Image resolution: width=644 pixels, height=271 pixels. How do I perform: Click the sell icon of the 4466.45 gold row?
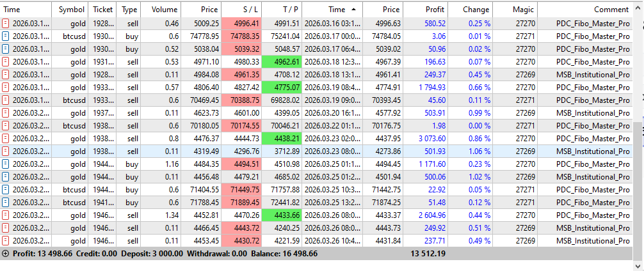point(6,228)
